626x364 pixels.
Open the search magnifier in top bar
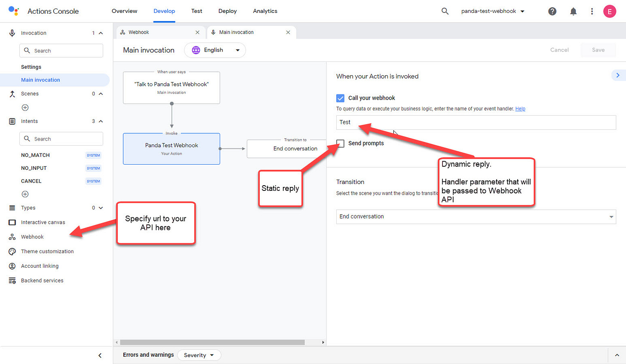point(445,11)
